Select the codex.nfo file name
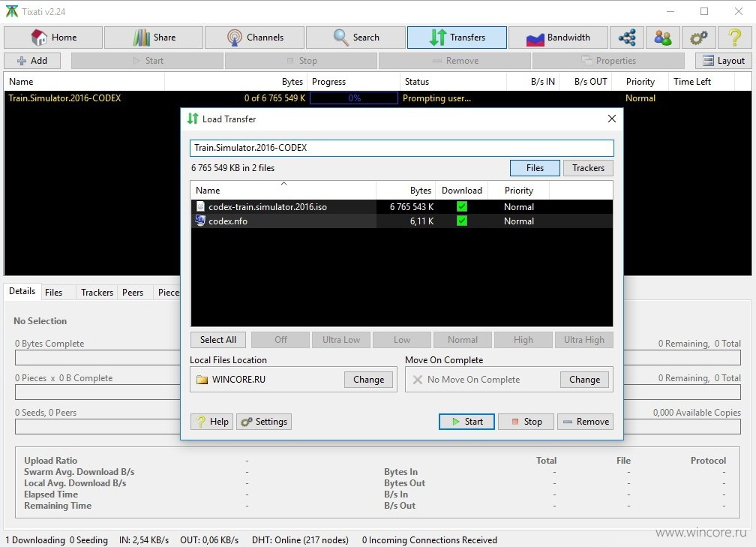756x547 pixels. coord(227,221)
